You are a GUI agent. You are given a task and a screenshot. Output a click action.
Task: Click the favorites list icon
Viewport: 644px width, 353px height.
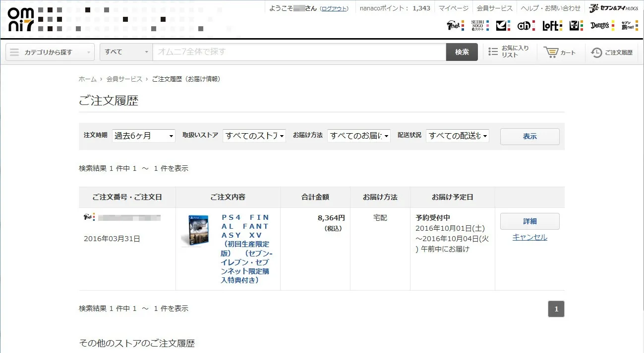click(493, 51)
